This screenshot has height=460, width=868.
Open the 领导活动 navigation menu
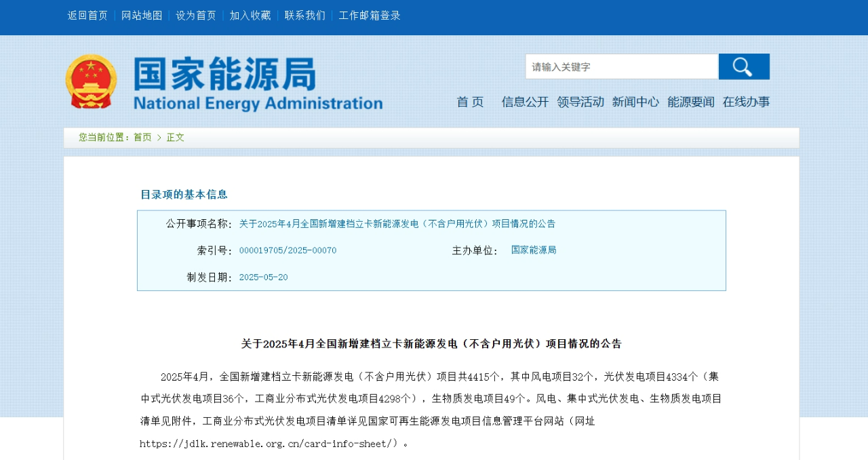pyautogui.click(x=580, y=102)
